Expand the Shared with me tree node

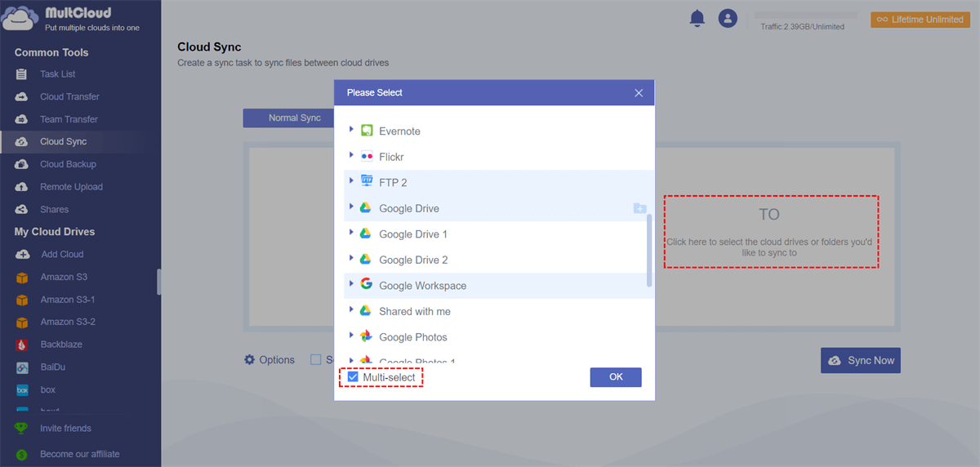pos(351,310)
